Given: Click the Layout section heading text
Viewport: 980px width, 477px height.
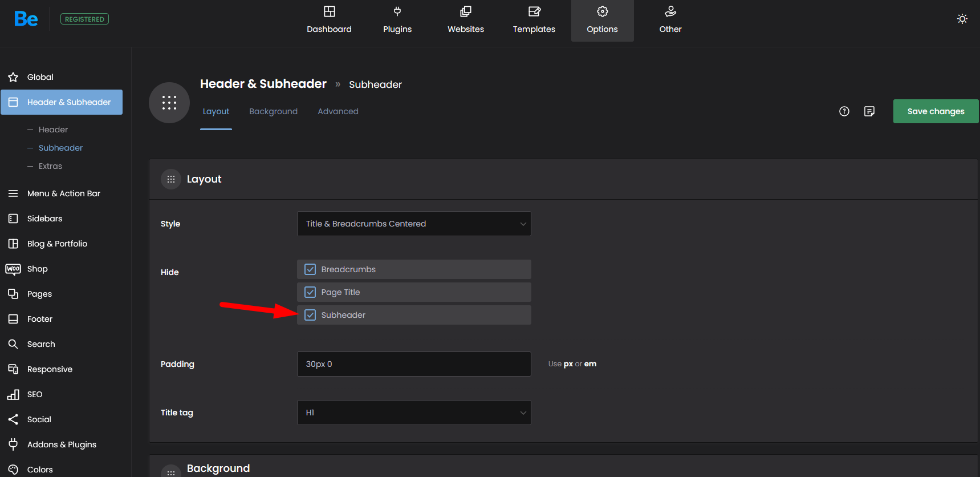Looking at the screenshot, I should point(204,179).
